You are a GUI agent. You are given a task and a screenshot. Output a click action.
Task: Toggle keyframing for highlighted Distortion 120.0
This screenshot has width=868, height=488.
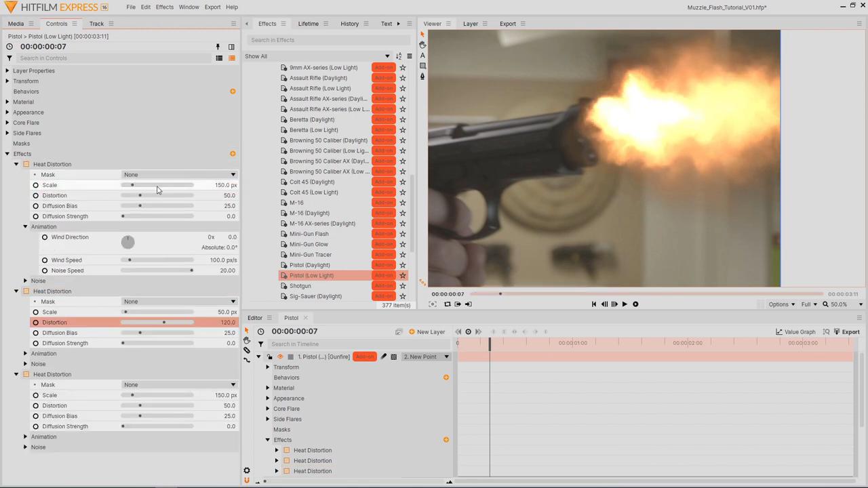tap(36, 323)
